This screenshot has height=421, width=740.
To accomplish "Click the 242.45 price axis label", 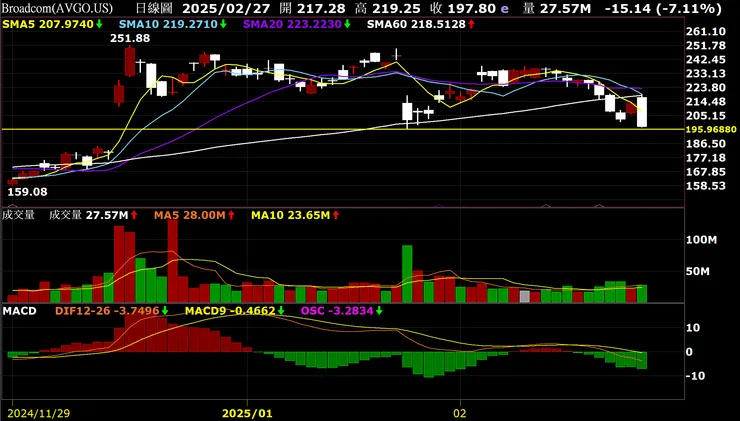I will (x=705, y=59).
